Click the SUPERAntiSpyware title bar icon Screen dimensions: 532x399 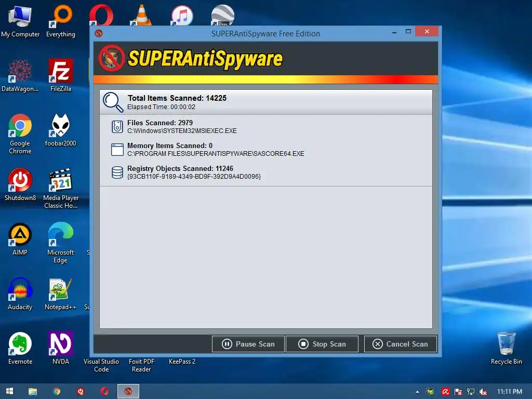click(x=99, y=33)
